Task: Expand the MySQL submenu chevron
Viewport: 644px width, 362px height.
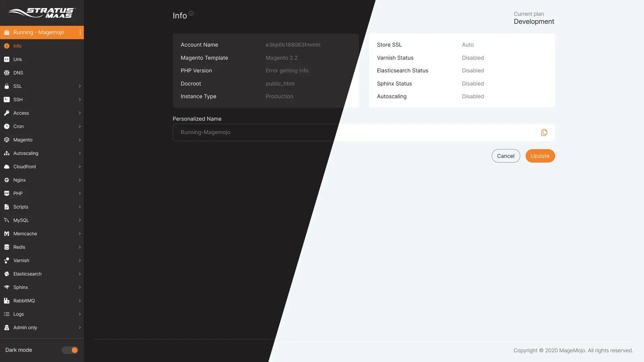Action: tap(80, 220)
